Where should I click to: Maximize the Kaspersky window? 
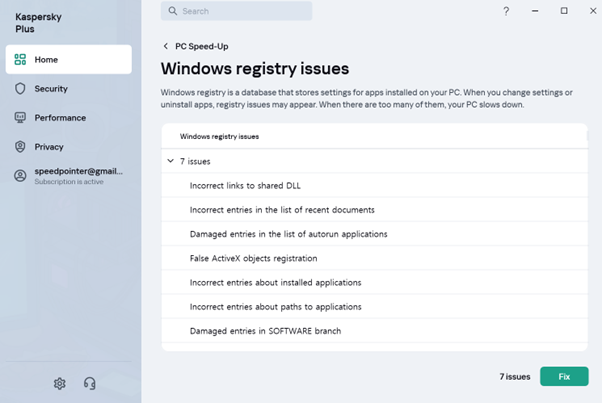point(564,11)
